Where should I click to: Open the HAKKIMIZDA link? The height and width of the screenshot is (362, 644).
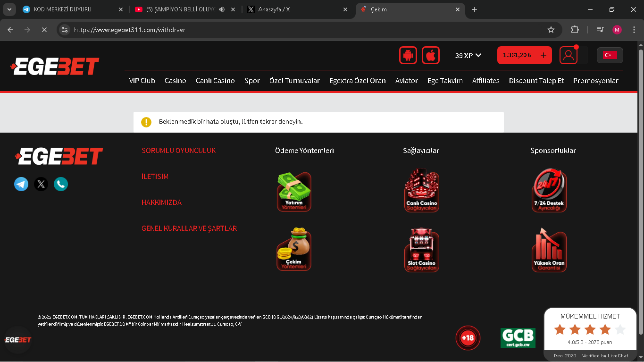point(161,202)
